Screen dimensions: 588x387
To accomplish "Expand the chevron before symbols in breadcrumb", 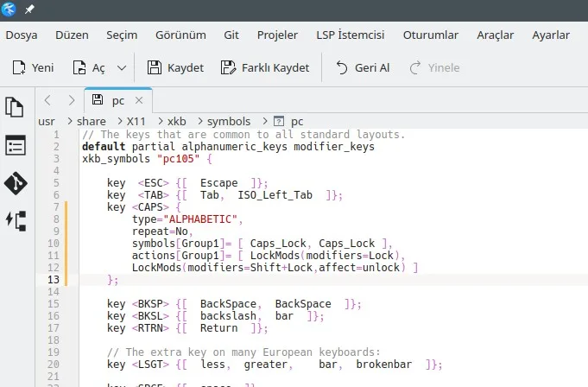I will coord(200,121).
